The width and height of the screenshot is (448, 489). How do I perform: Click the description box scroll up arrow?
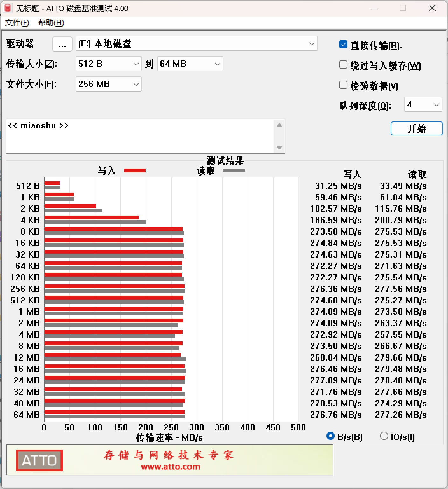pos(279,125)
